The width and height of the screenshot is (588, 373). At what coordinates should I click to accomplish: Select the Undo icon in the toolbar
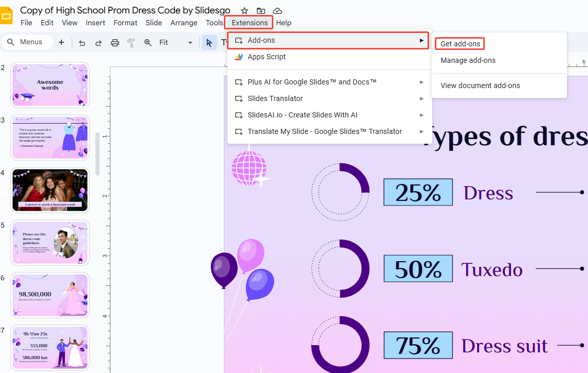coord(82,42)
